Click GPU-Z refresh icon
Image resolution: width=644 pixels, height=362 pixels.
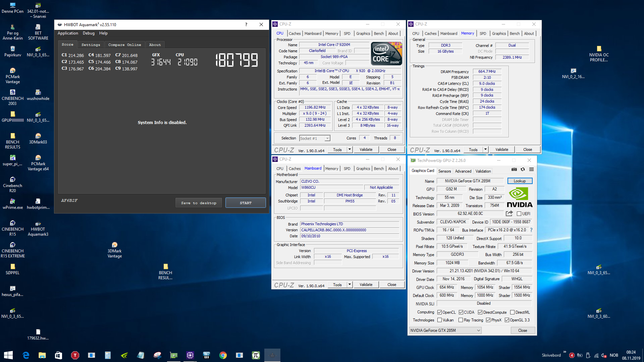523,169
